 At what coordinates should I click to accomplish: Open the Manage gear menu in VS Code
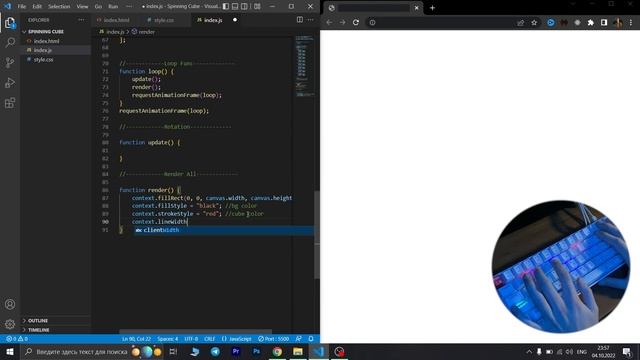coord(10,324)
